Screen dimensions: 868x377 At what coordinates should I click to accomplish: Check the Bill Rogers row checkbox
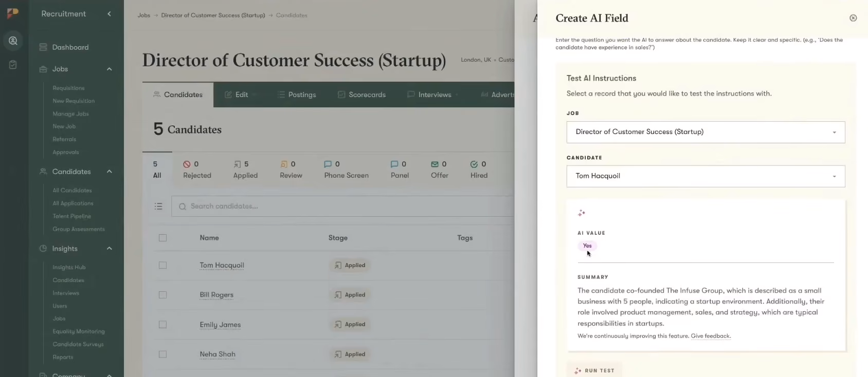(x=162, y=295)
